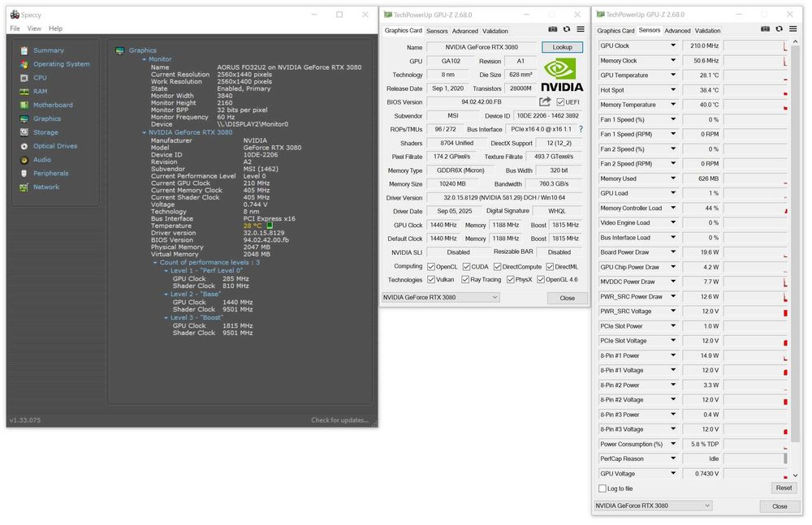Click Check for updates link in Speccy
The image size is (812, 525).
339,420
